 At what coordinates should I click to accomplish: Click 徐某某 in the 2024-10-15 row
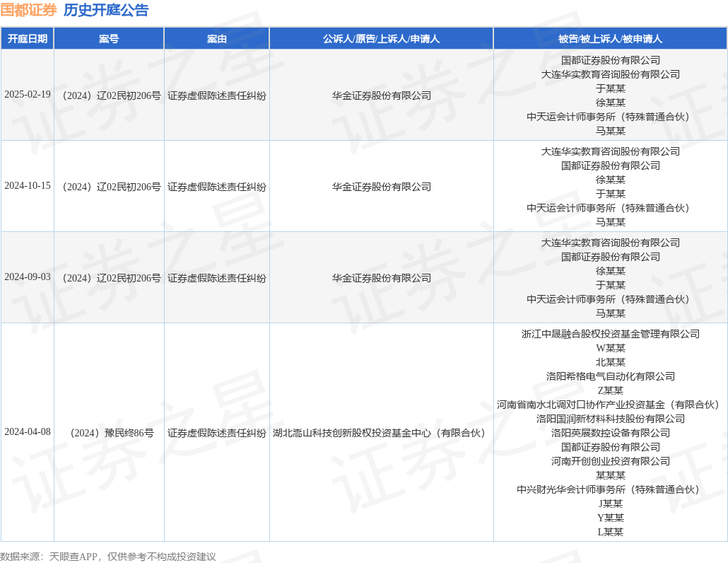(611, 180)
